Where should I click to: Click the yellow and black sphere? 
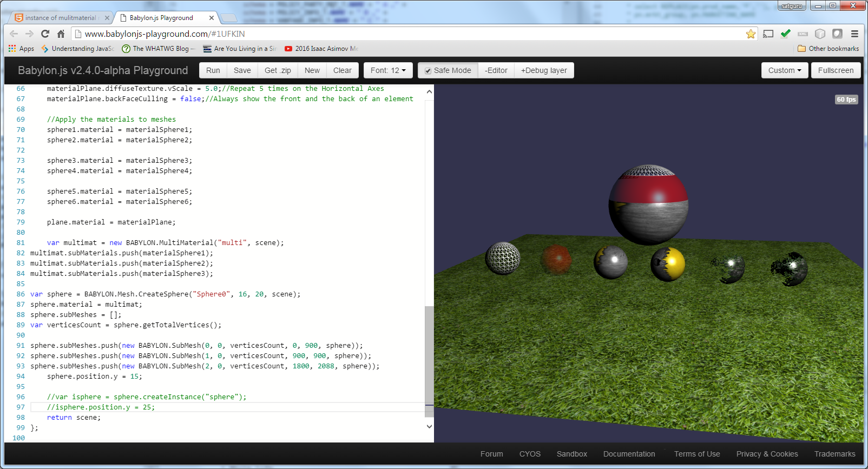[x=668, y=265]
